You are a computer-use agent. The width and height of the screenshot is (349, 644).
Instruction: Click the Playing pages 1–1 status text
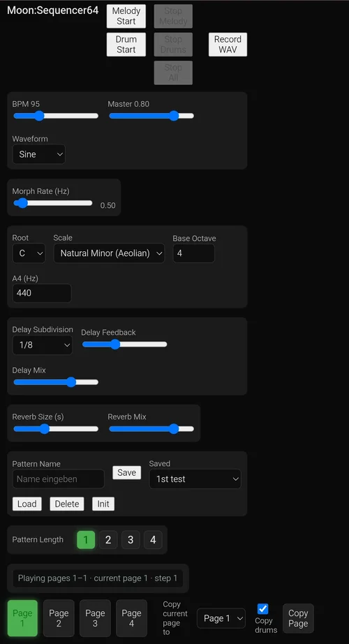coord(98,578)
